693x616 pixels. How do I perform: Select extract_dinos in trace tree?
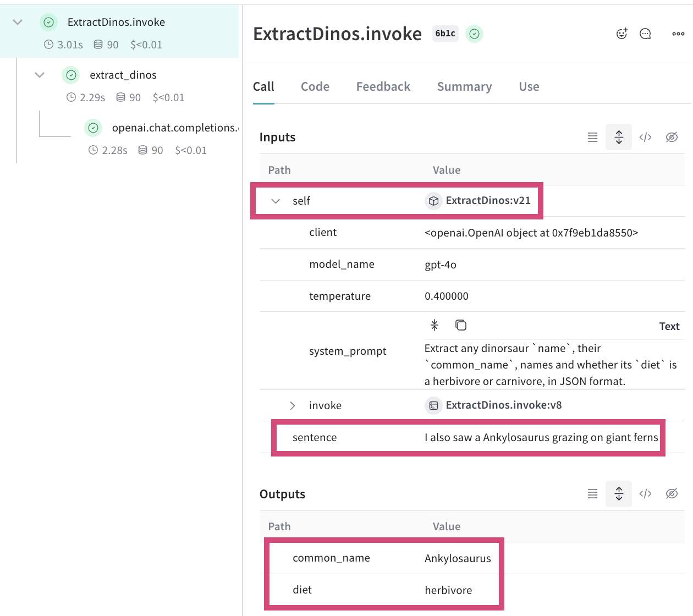click(123, 75)
